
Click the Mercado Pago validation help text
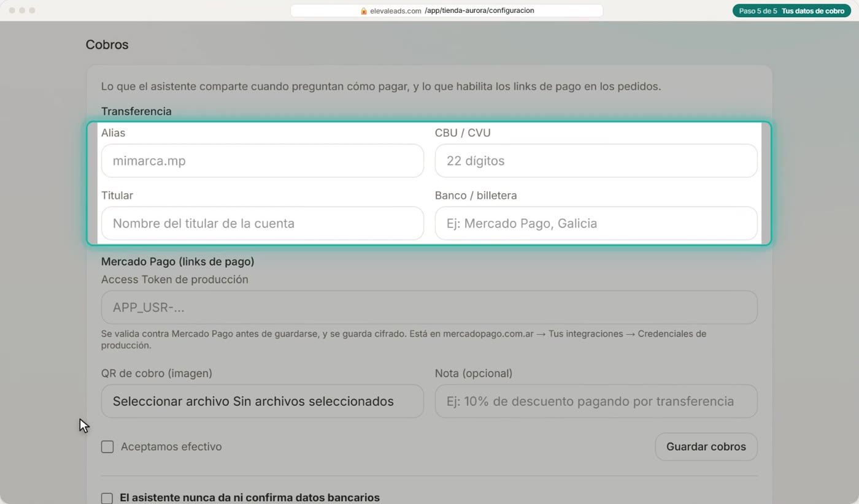click(x=404, y=340)
